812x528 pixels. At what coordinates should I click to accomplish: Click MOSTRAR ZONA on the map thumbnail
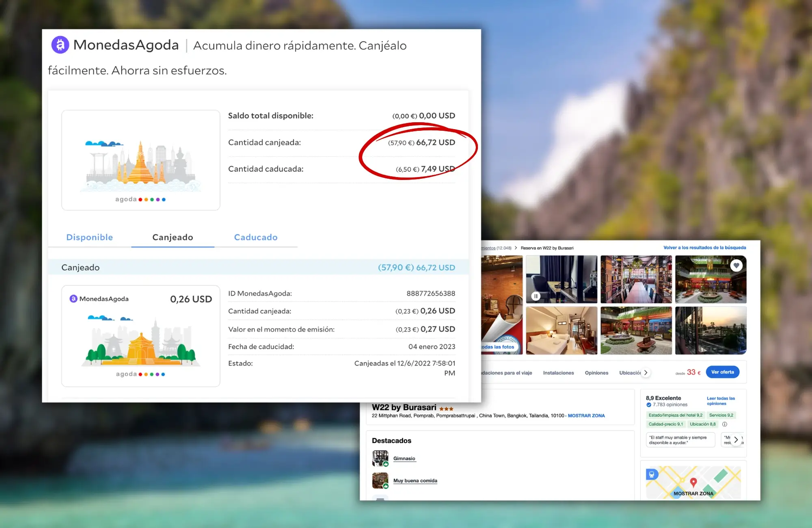pyautogui.click(x=693, y=493)
